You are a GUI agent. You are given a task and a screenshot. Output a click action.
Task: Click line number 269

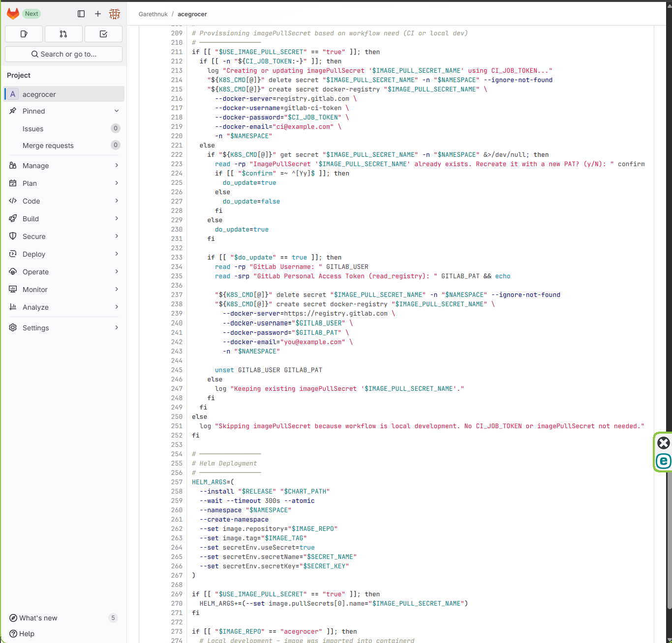[x=177, y=594]
